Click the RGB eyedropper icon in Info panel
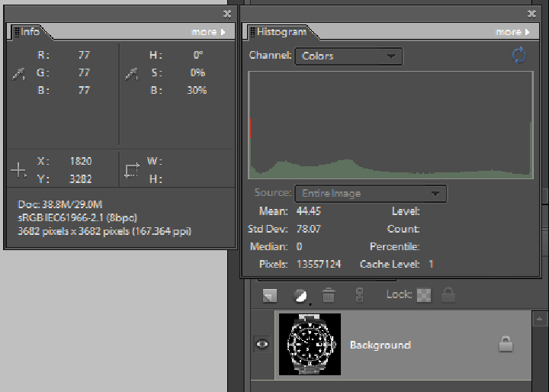This screenshot has height=392, width=549. point(18,74)
